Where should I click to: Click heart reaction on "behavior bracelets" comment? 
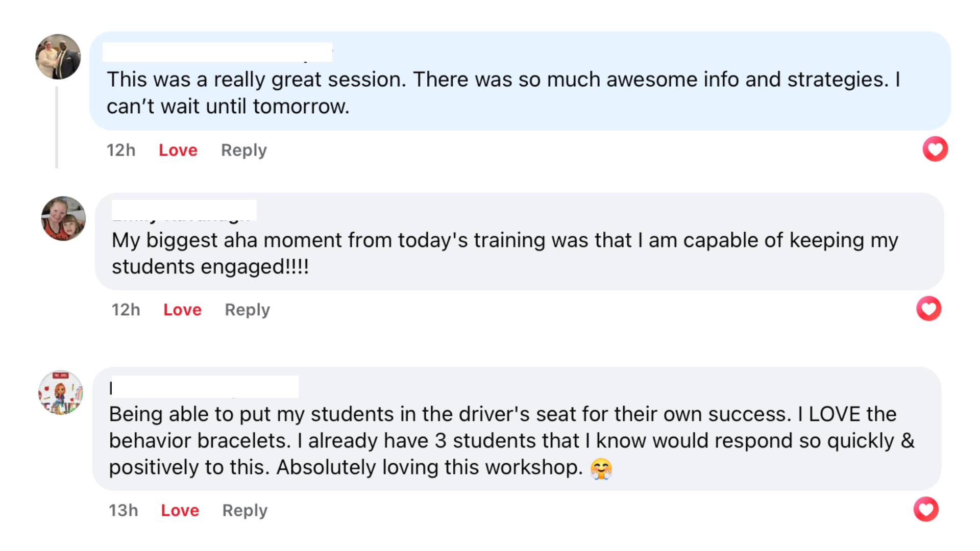(926, 509)
